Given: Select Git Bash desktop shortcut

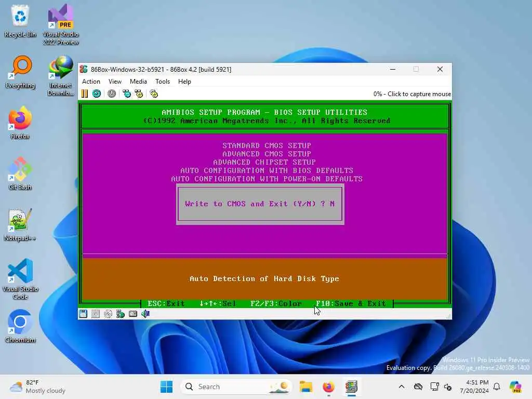Looking at the screenshot, I should [20, 174].
